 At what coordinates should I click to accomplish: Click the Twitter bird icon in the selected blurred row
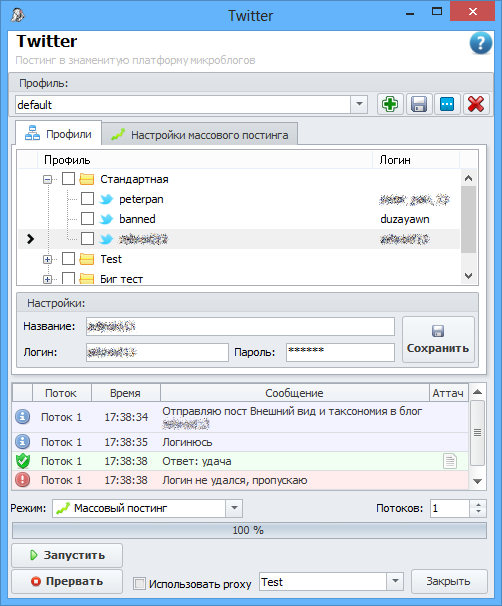click(106, 239)
